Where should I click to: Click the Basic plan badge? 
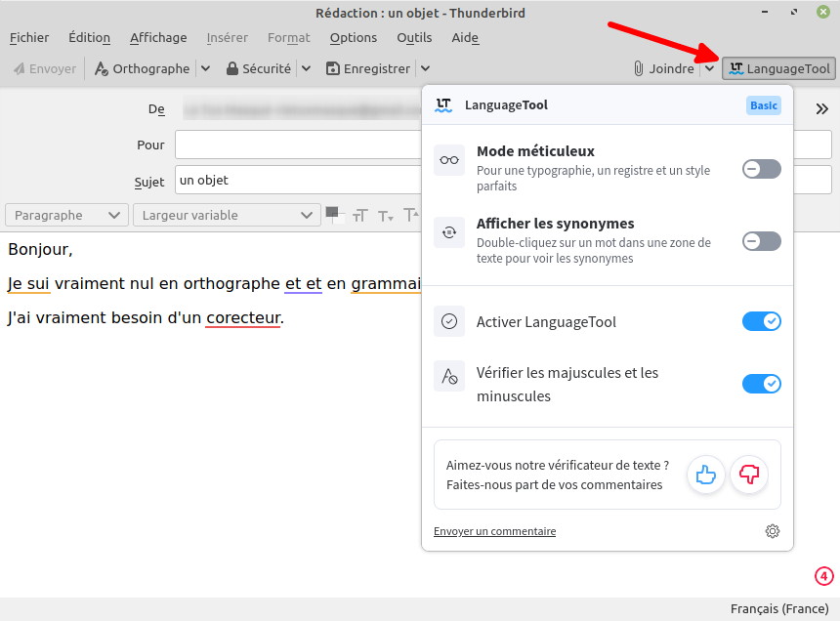[764, 105]
